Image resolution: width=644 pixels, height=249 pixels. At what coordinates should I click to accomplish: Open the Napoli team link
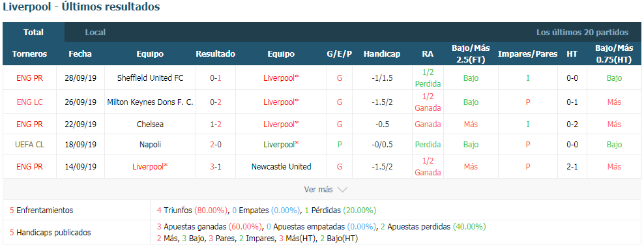tap(151, 145)
